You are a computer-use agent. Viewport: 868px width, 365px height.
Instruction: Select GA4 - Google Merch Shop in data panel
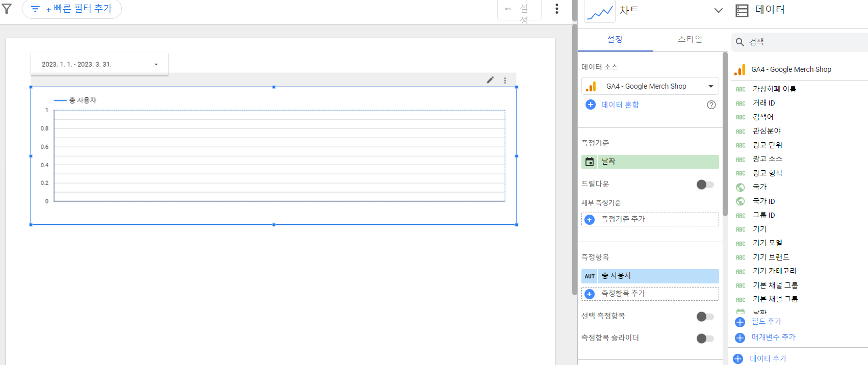pos(791,69)
